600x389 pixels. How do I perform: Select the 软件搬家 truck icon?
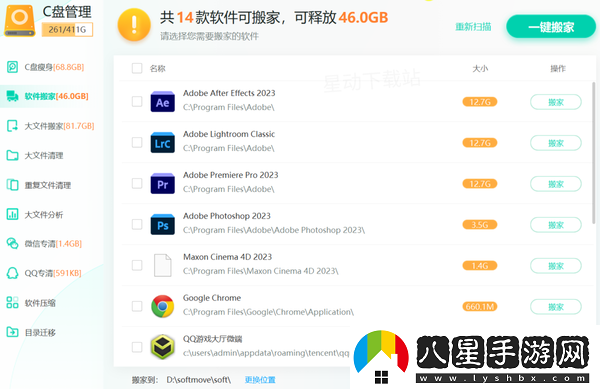[x=12, y=96]
